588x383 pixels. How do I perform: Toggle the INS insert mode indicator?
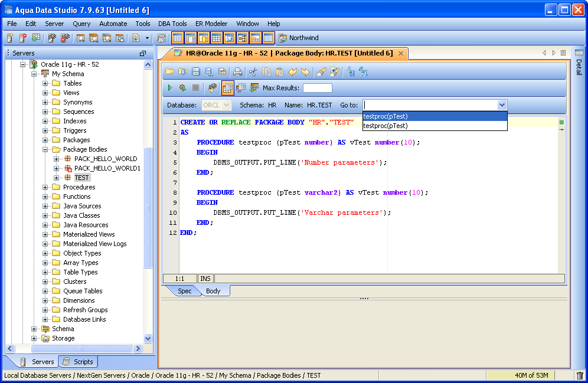(x=205, y=278)
